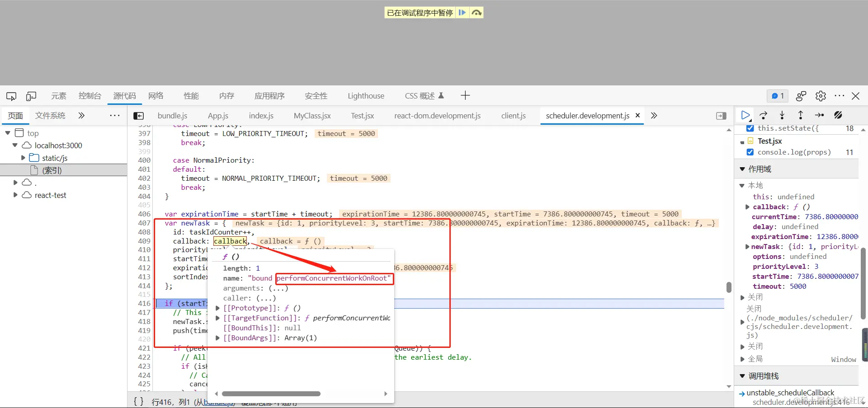Switch to the Lighthouse panel
Viewport: 868px width, 408px height.
(x=366, y=96)
